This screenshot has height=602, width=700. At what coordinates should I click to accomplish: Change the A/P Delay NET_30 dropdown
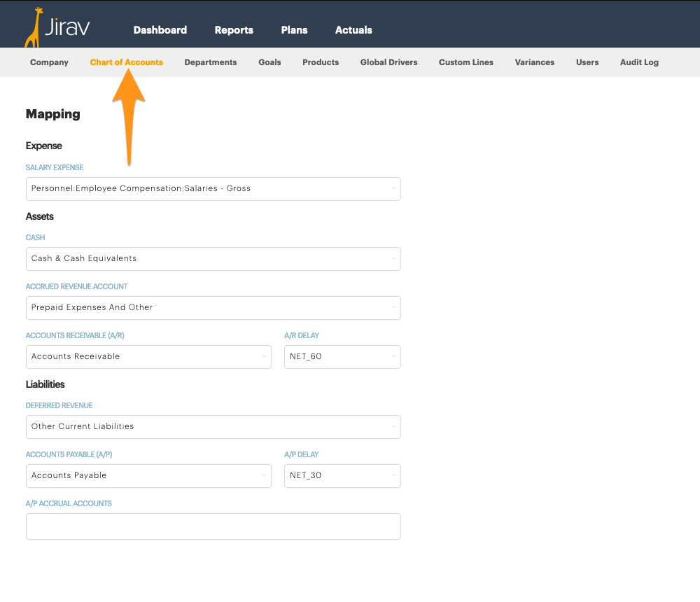tap(342, 476)
